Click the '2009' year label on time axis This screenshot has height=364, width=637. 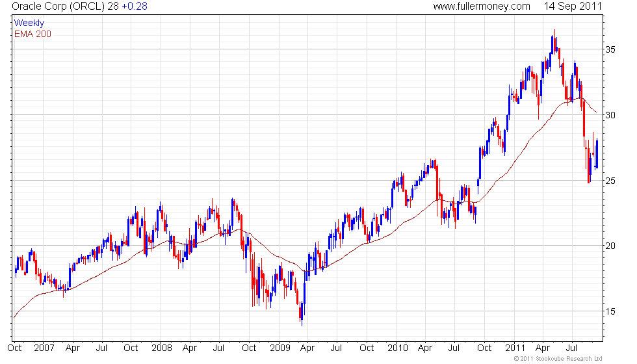(280, 348)
